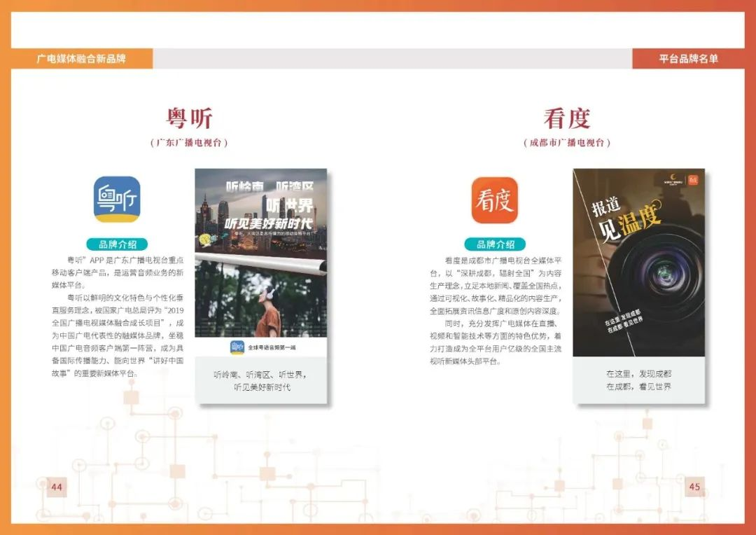Click caption line 听见美好新时代 below poster

[x=262, y=387]
